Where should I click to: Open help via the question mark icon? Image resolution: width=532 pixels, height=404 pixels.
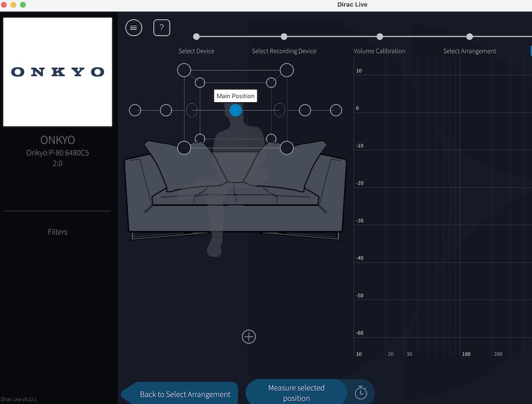click(x=162, y=28)
